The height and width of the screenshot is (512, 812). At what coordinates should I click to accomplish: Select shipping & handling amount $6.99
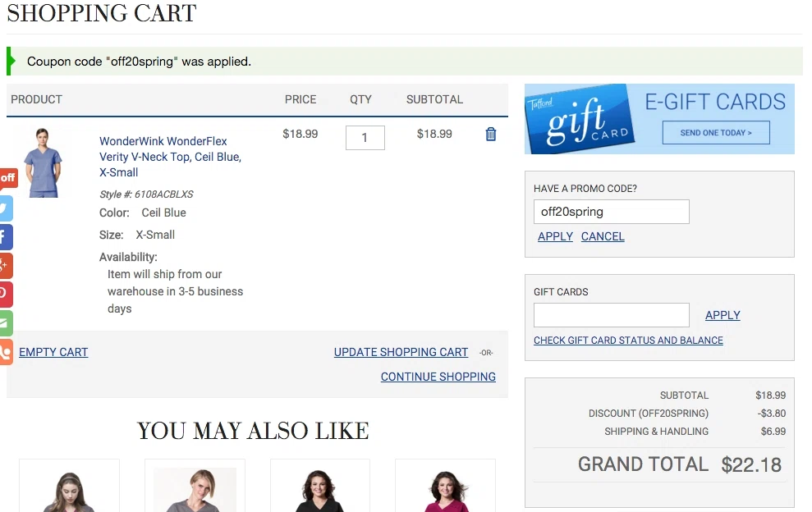pos(773,432)
